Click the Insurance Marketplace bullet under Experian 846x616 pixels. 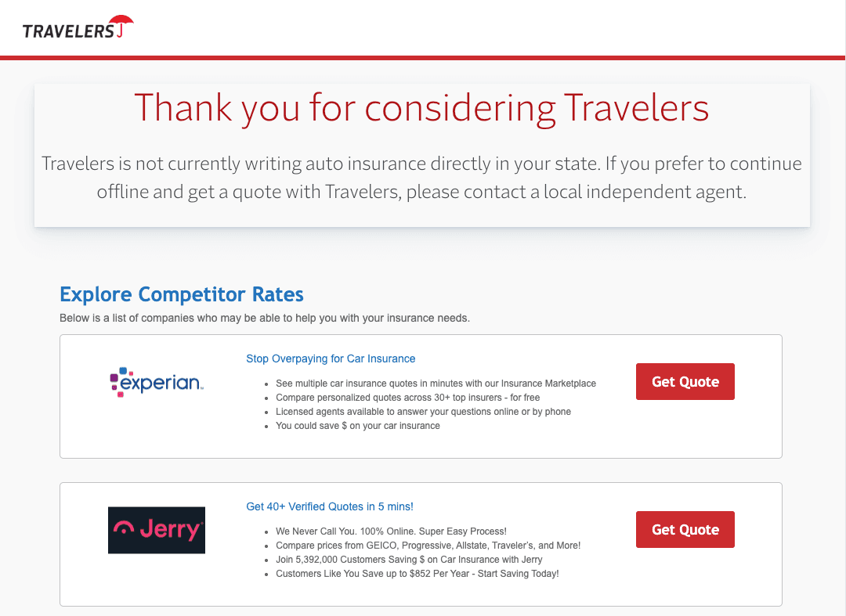tap(436, 384)
